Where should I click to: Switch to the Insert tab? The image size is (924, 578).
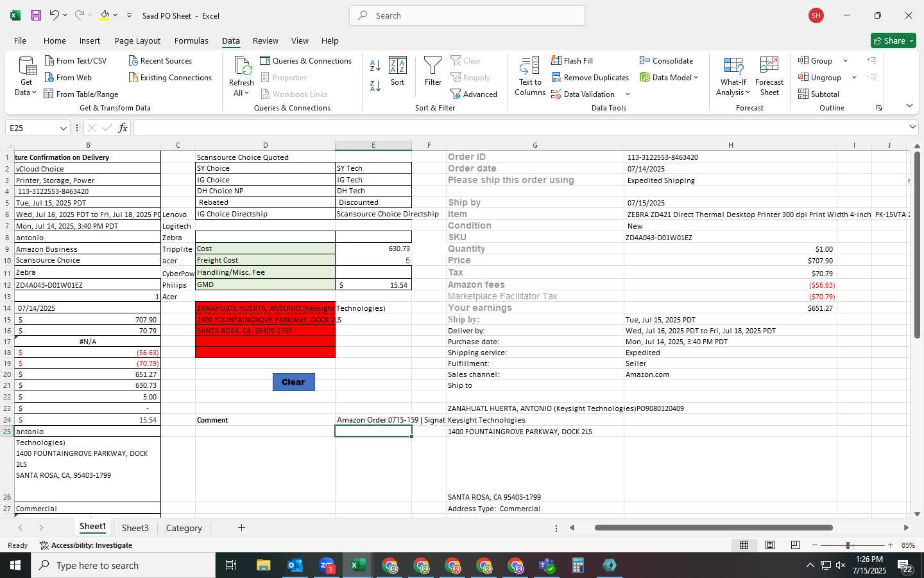90,40
